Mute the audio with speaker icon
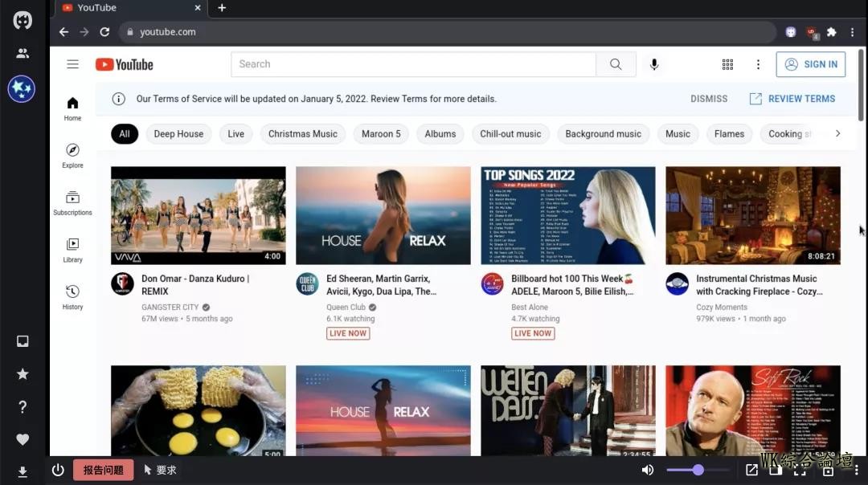This screenshot has width=868, height=485. pos(648,471)
